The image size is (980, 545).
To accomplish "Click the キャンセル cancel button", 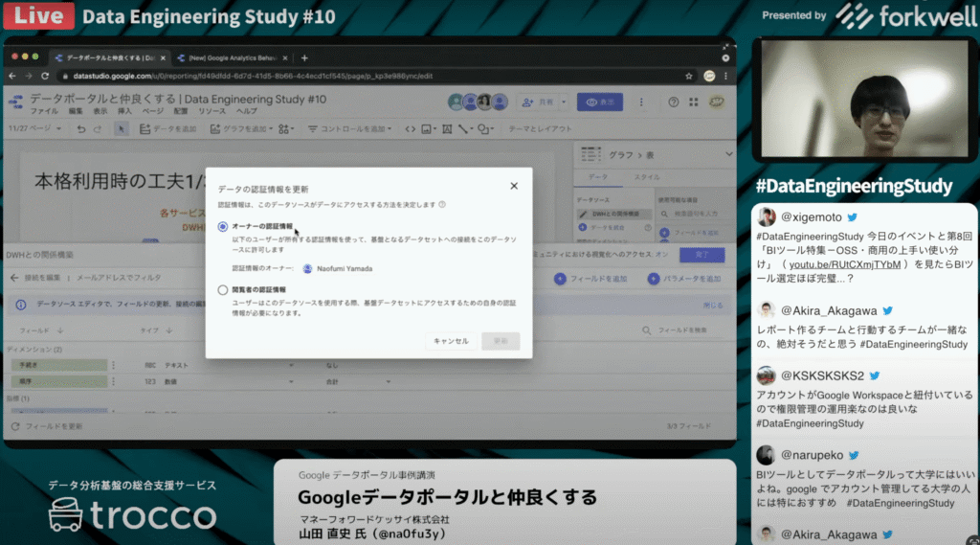I will point(451,341).
